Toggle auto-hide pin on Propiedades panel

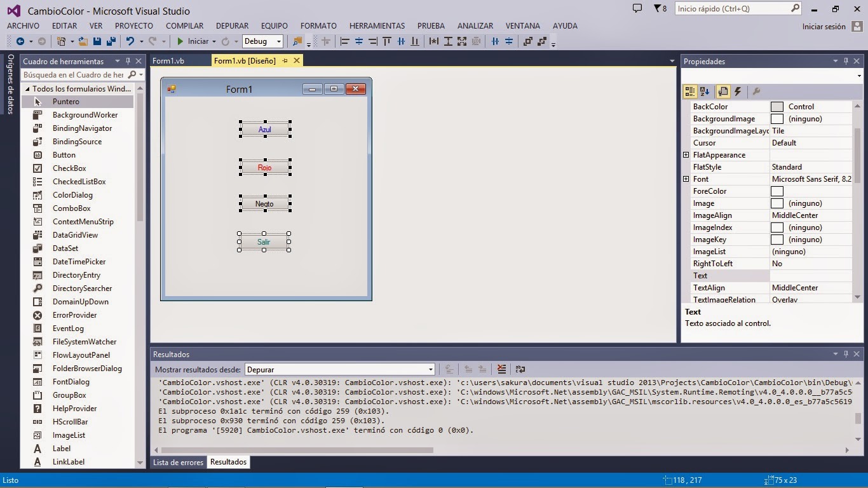point(844,61)
